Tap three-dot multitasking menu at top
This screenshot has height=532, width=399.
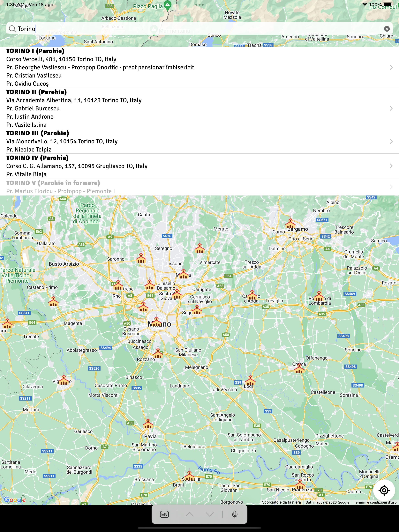click(199, 4)
